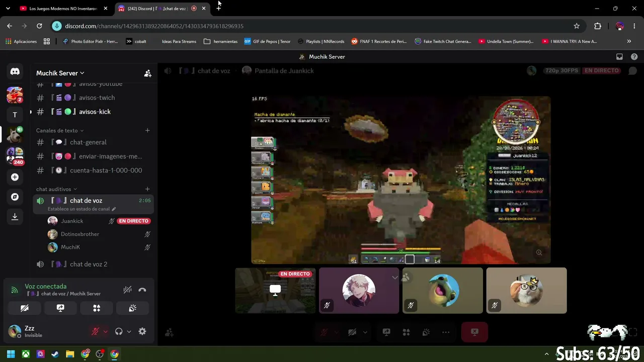Screen dimensions: 644x362
Task: Select the cat with glasses participant tile
Action: (x=526, y=291)
